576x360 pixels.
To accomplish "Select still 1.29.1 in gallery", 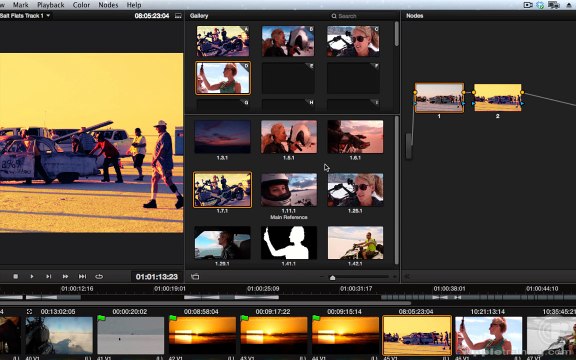I will tap(222, 243).
